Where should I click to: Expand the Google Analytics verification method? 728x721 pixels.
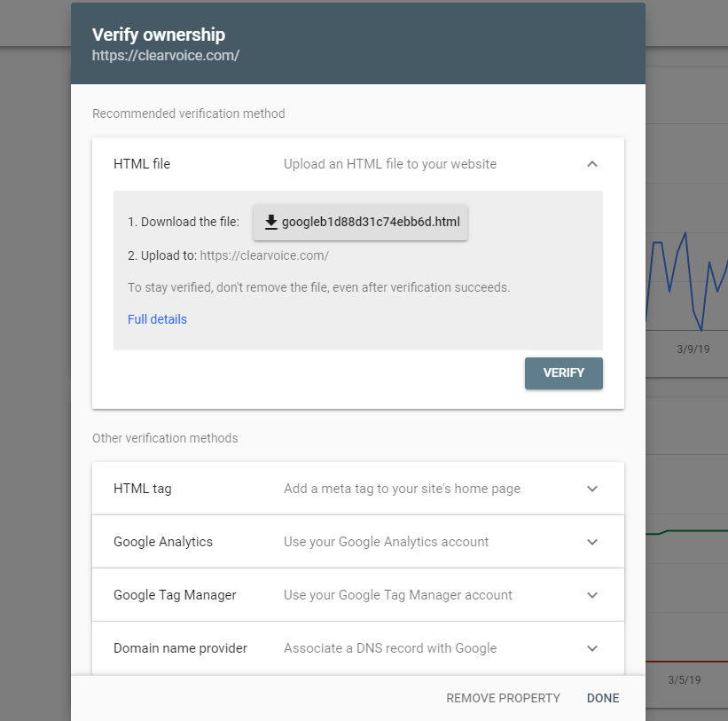point(591,541)
